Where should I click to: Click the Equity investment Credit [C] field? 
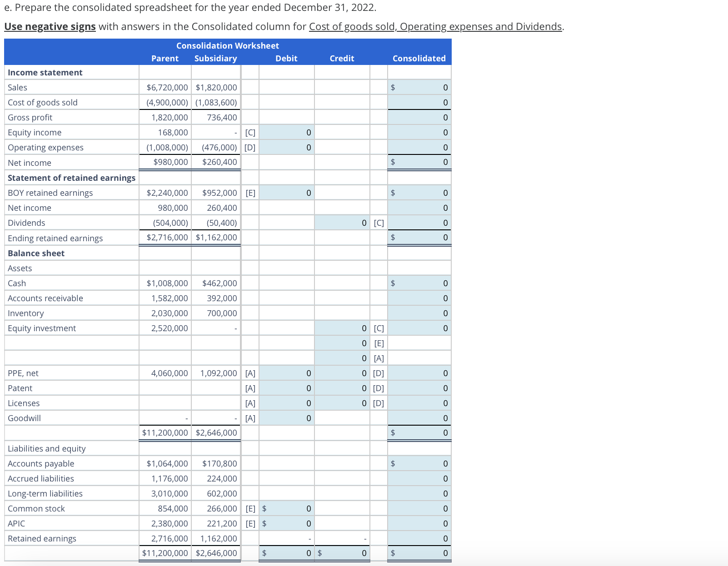tap(342, 328)
